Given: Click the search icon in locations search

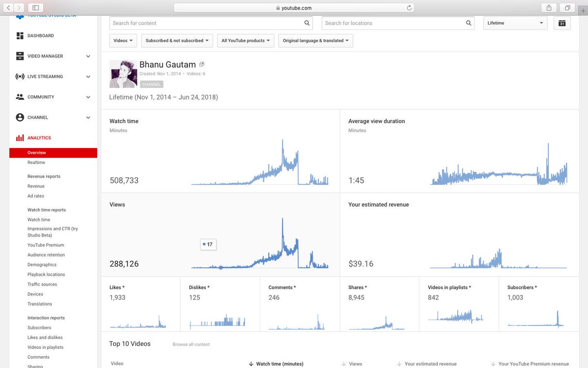Looking at the screenshot, I should (469, 23).
